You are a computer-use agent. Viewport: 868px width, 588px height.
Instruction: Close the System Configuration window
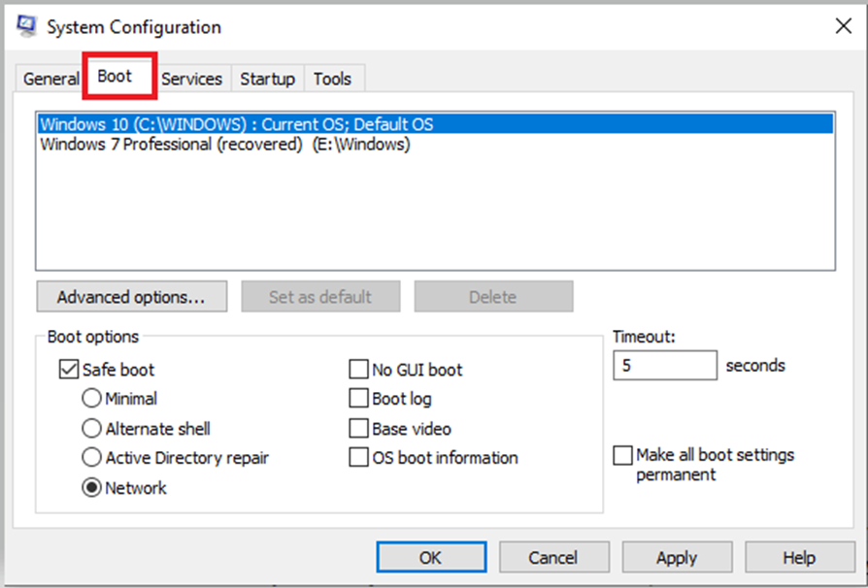click(843, 27)
